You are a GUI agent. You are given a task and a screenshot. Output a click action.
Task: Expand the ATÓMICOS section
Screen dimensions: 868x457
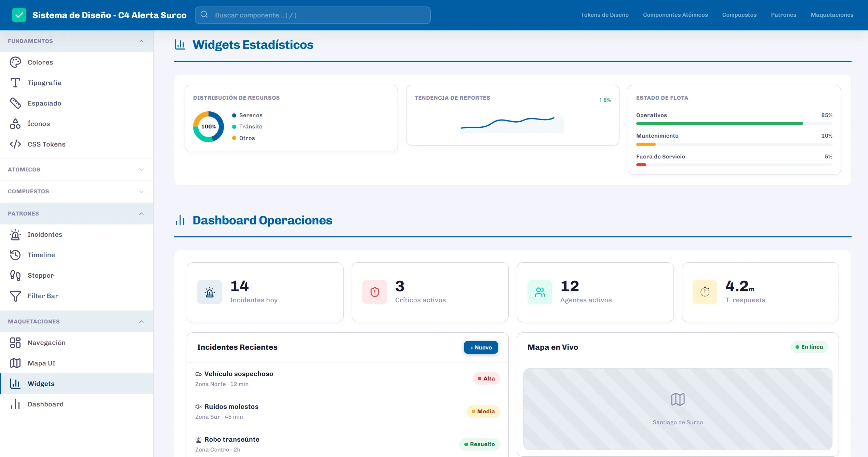coord(77,169)
